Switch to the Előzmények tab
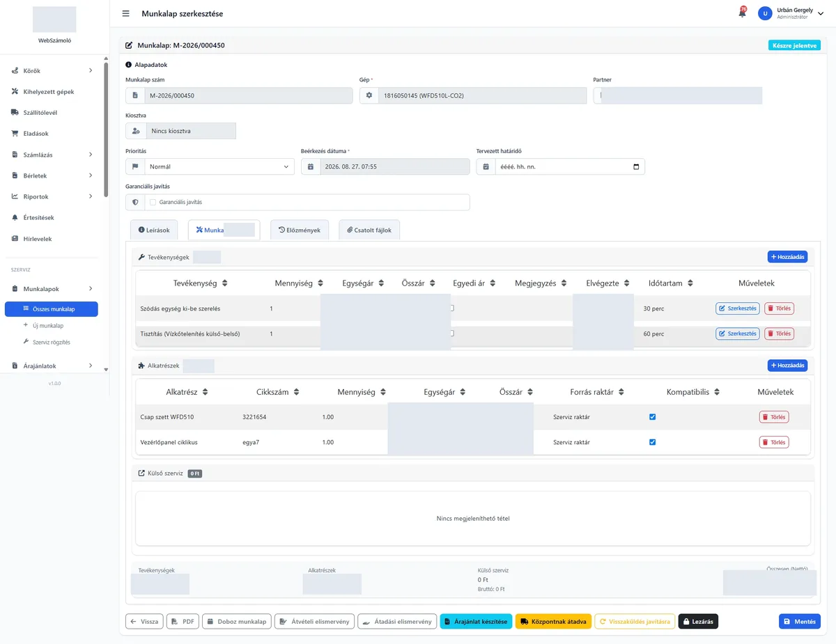Viewport: 836px width, 644px height. pyautogui.click(x=299, y=230)
